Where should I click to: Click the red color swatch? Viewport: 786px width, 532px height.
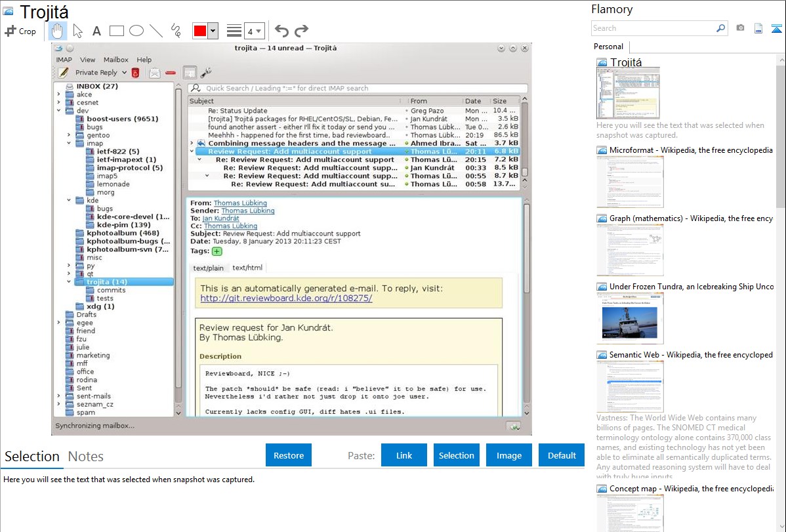[199, 31]
